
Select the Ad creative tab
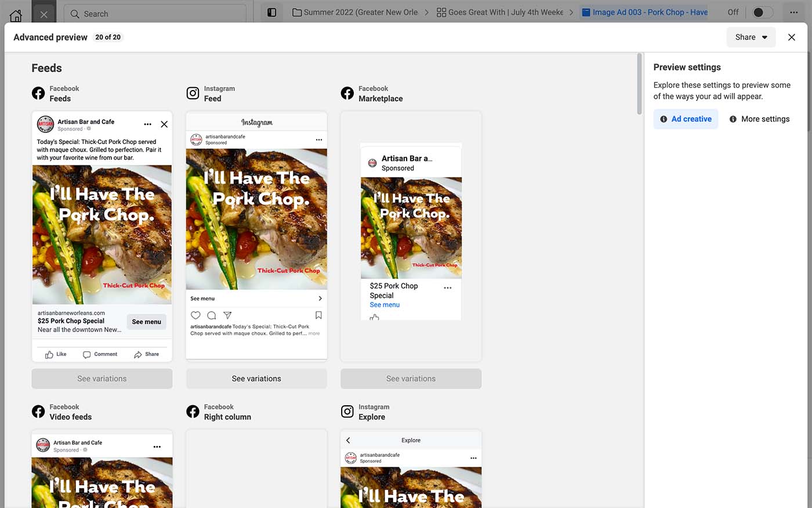pos(686,119)
